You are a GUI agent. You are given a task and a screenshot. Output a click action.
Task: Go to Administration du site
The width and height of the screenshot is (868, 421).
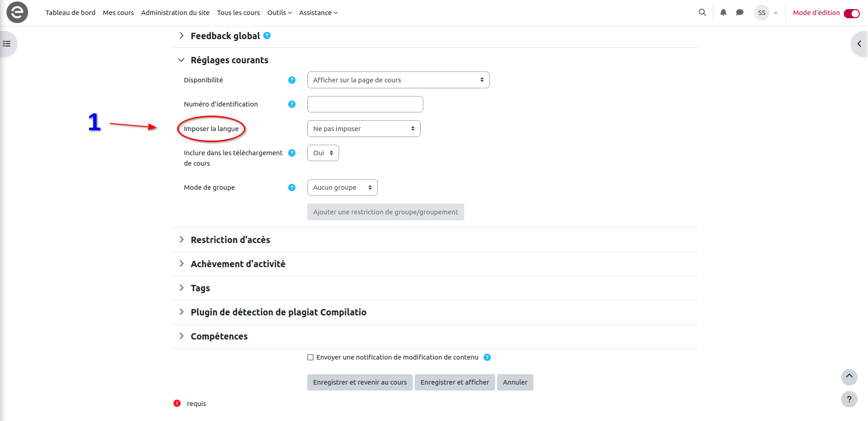[175, 13]
